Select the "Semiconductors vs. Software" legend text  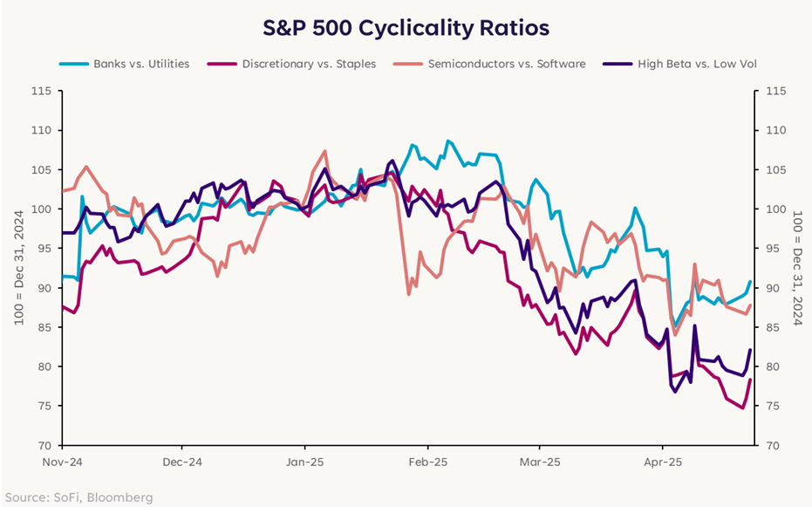tap(504, 64)
